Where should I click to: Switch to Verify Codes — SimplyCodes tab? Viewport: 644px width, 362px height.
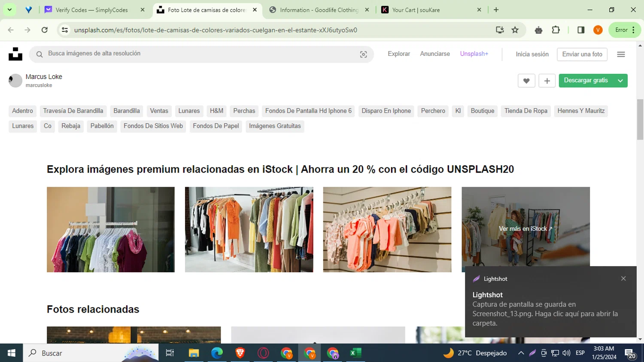pyautogui.click(x=95, y=9)
